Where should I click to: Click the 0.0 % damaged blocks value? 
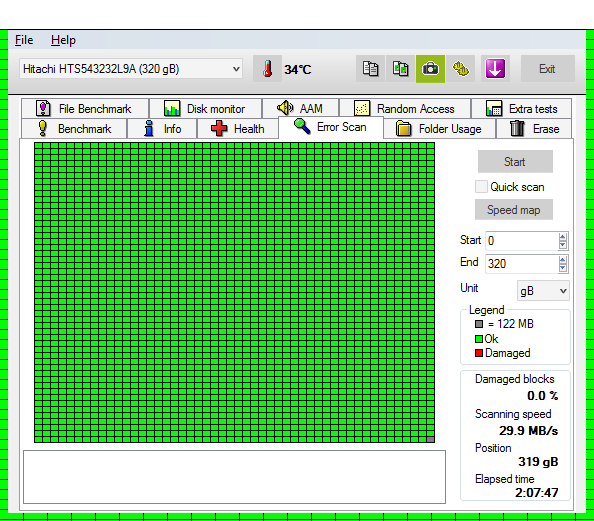tap(542, 396)
